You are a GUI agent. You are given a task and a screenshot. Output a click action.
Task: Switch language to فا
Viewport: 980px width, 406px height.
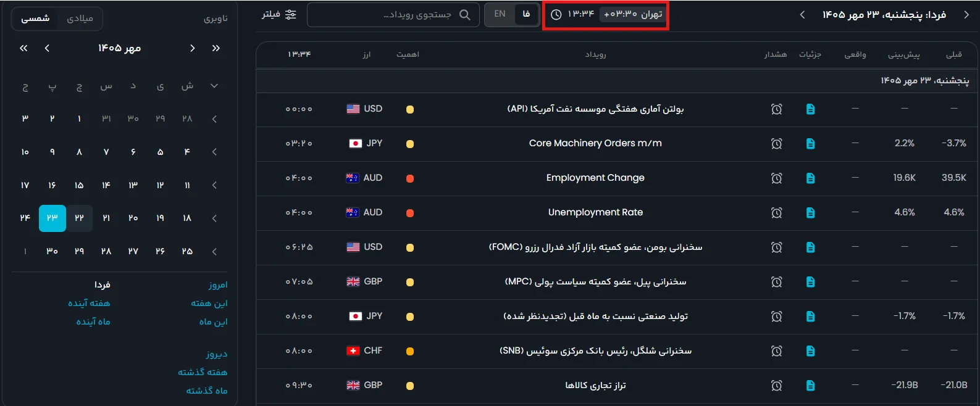[526, 14]
